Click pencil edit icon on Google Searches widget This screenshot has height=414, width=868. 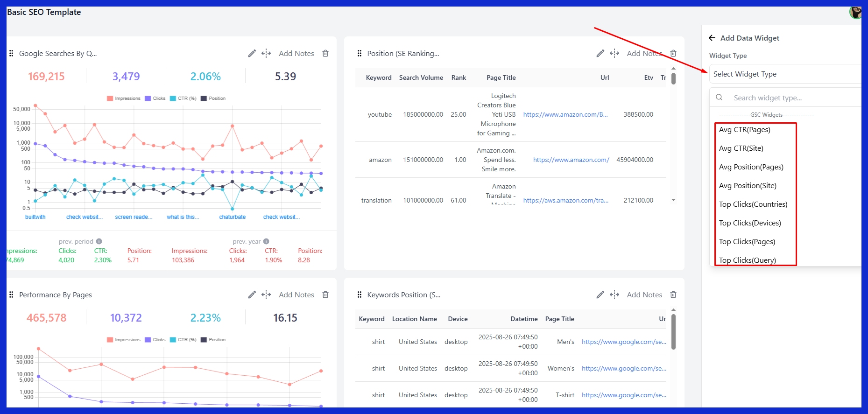tap(252, 54)
